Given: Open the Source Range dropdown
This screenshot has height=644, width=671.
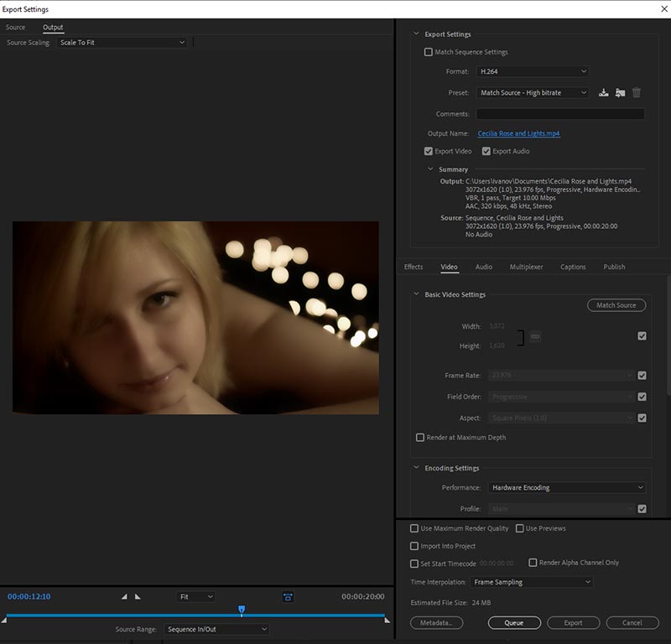Looking at the screenshot, I should click(x=216, y=629).
